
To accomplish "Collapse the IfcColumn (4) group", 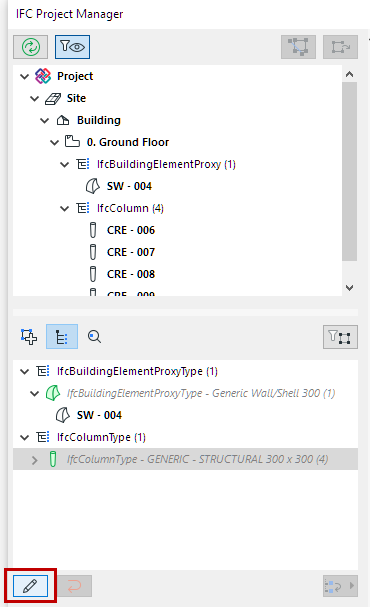I will pyautogui.click(x=65, y=208).
